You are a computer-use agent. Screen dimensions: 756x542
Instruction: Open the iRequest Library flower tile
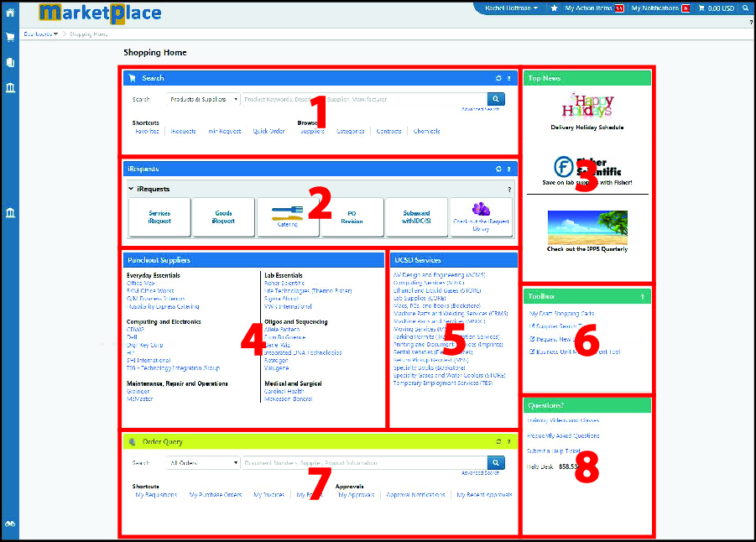click(481, 217)
